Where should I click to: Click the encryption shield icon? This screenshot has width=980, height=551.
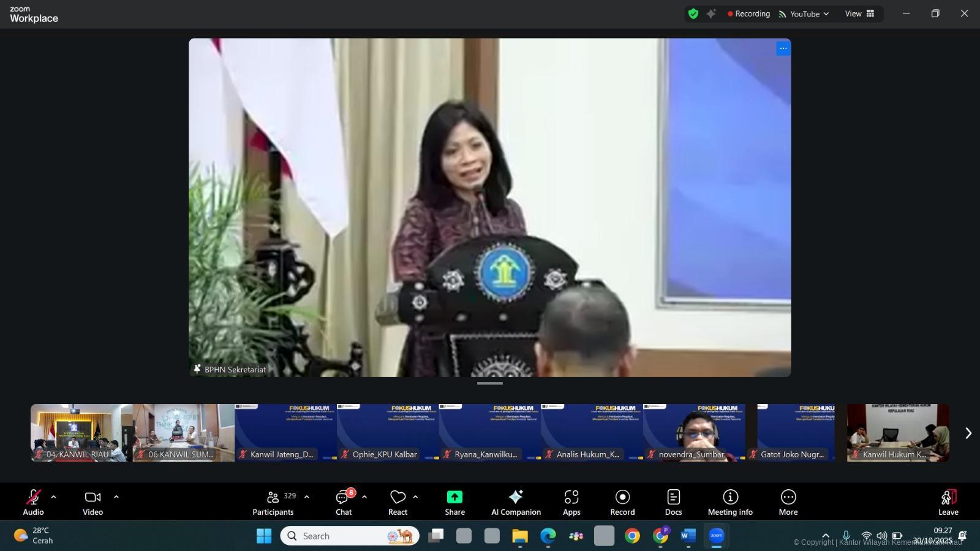(x=693, y=13)
